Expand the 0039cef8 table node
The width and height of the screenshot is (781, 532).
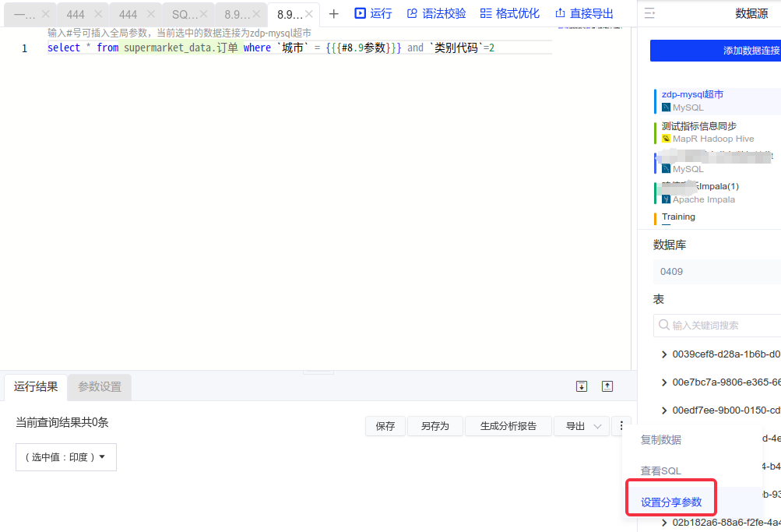[x=664, y=354]
